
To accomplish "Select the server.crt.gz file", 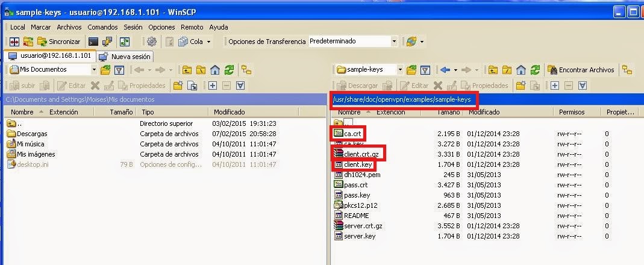I will 358,226.
